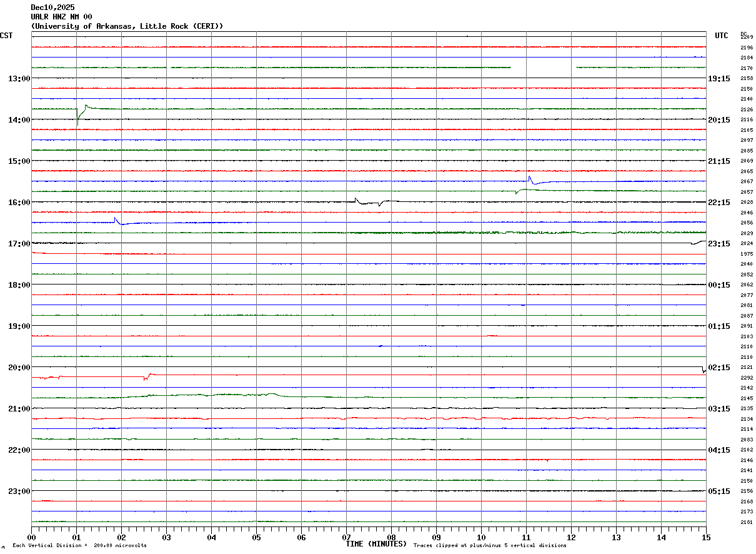Click minute 00 on the time axis

tap(31, 537)
